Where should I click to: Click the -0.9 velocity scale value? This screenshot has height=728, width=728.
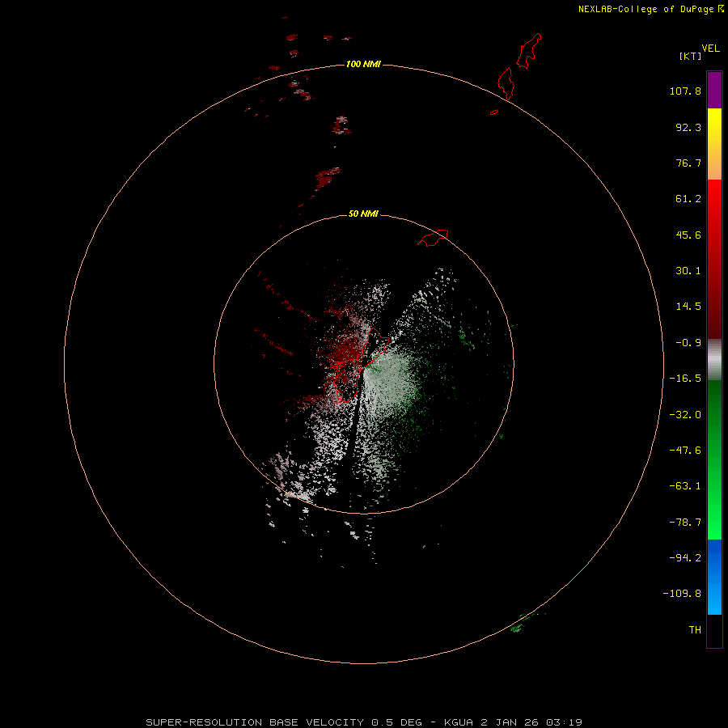(x=688, y=343)
